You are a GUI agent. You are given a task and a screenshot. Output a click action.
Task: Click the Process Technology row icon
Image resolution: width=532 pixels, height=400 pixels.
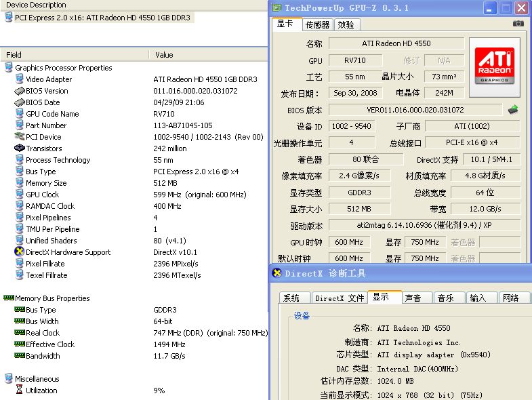20,159
